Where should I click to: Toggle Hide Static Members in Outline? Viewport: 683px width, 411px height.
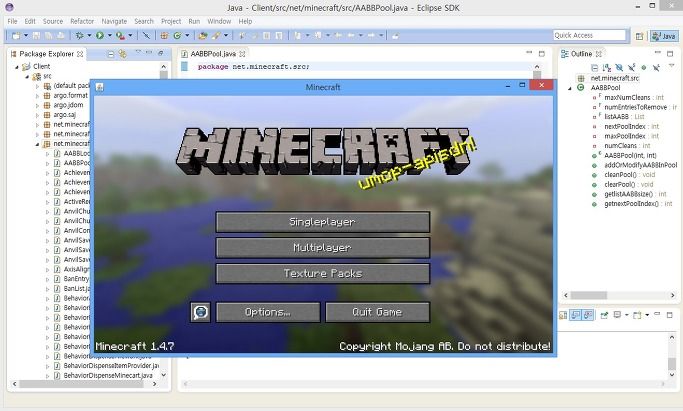point(632,67)
